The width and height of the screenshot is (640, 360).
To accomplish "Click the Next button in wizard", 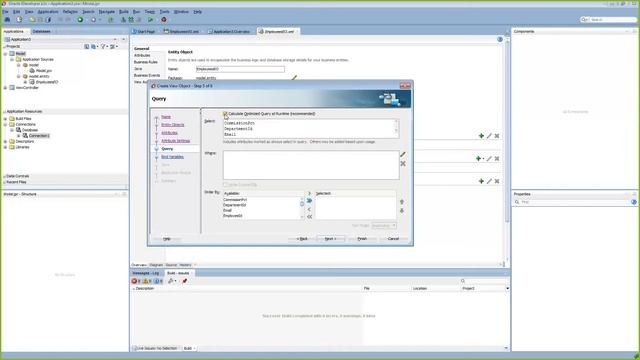I will pos(331,239).
